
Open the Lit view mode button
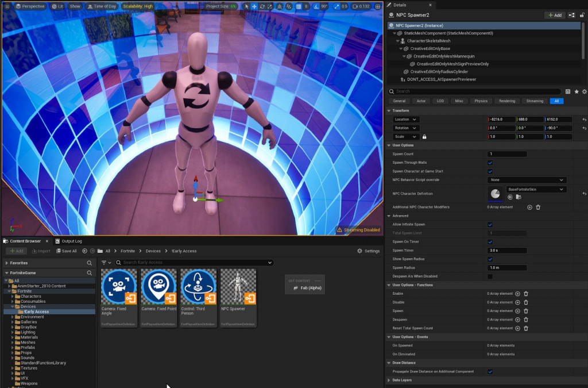tap(57, 6)
